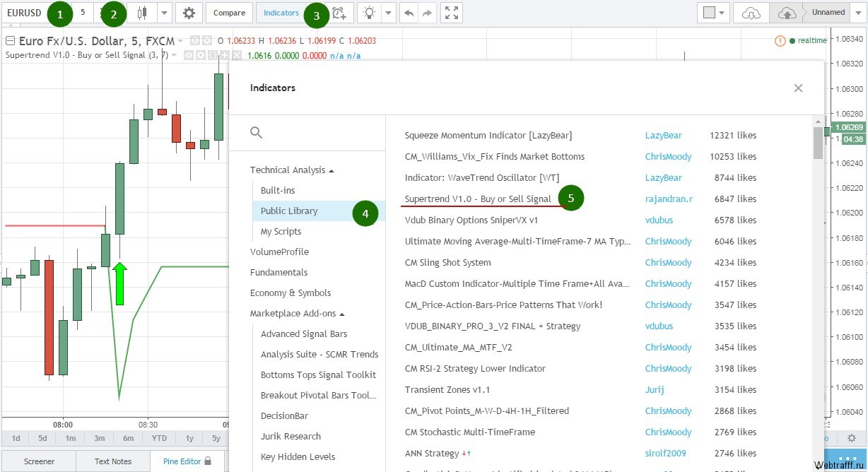
Task: Open the candlestick chart style button
Action: 143,12
